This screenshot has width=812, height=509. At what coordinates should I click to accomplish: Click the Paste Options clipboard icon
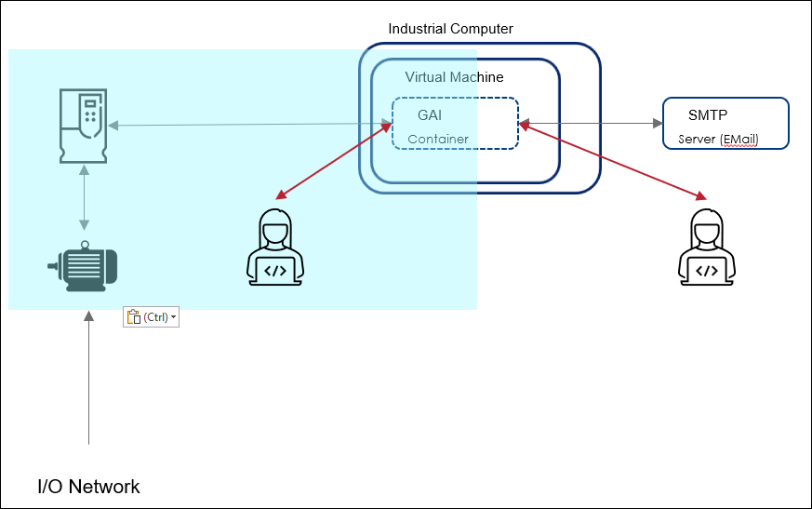pyautogui.click(x=133, y=317)
